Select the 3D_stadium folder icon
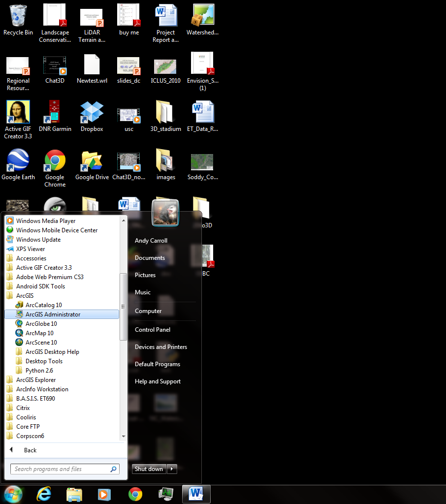The width and height of the screenshot is (446, 504). coord(165,116)
